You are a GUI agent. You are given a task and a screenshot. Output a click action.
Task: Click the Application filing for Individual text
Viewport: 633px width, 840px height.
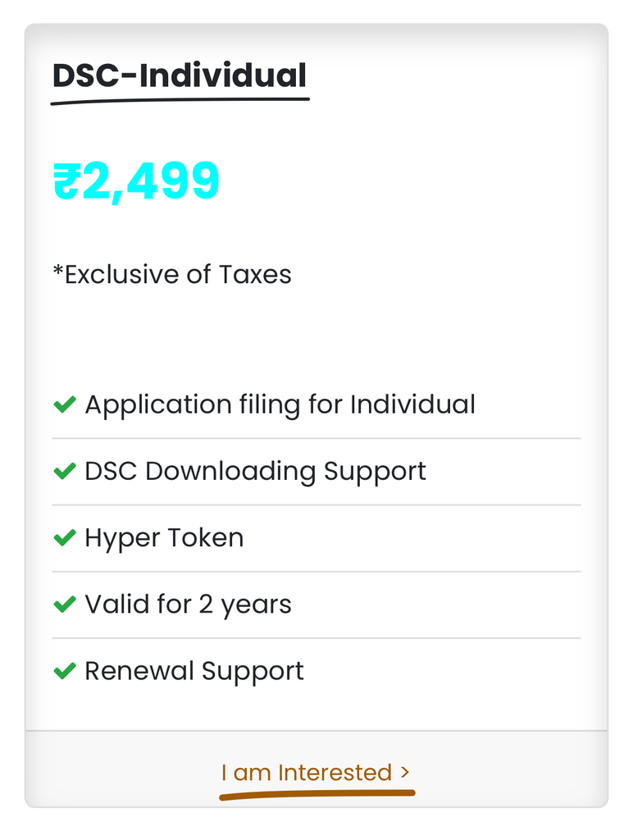pyautogui.click(x=280, y=404)
